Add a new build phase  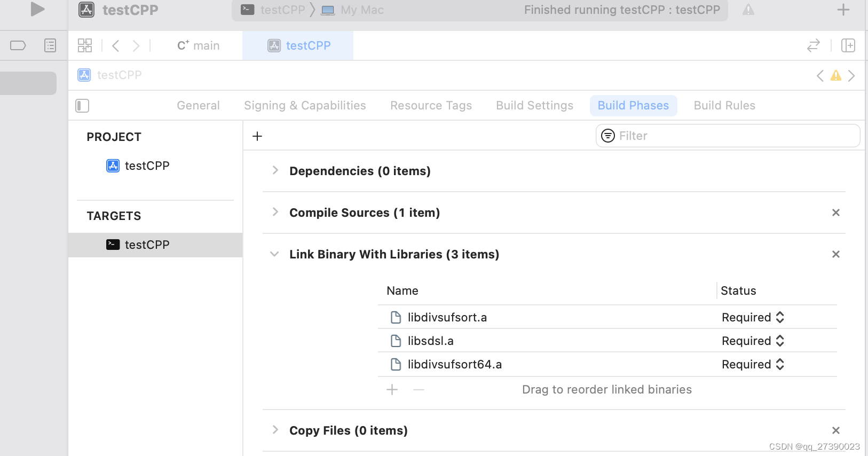click(257, 136)
